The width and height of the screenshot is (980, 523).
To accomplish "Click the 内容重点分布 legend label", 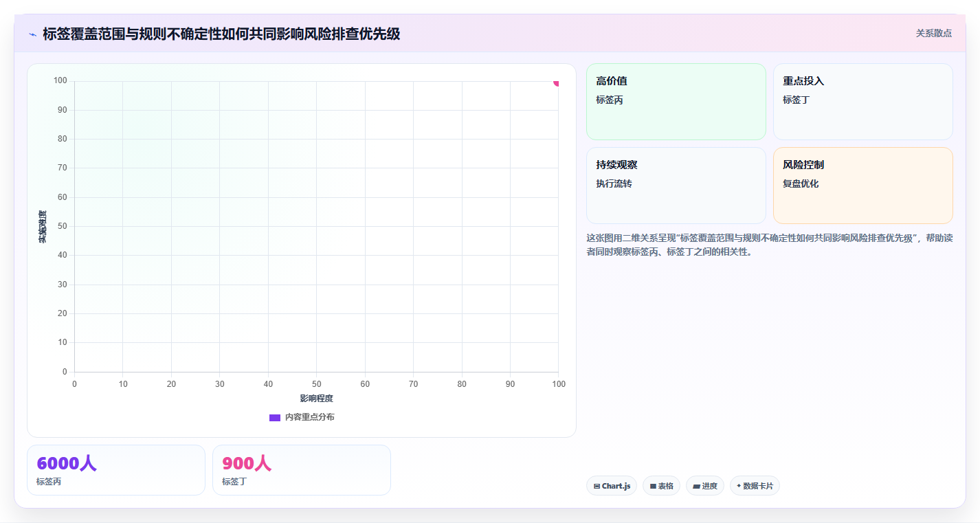I will [x=309, y=417].
